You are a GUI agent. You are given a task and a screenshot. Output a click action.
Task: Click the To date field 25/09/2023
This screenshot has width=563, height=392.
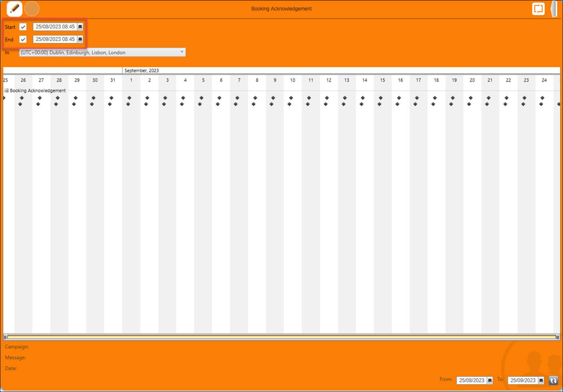pyautogui.click(x=523, y=380)
